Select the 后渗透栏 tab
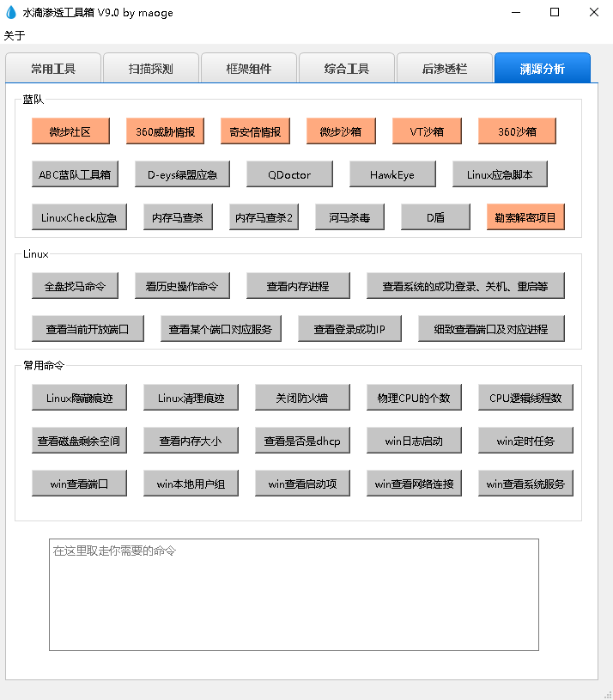Image resolution: width=613 pixels, height=700 pixels. click(445, 69)
